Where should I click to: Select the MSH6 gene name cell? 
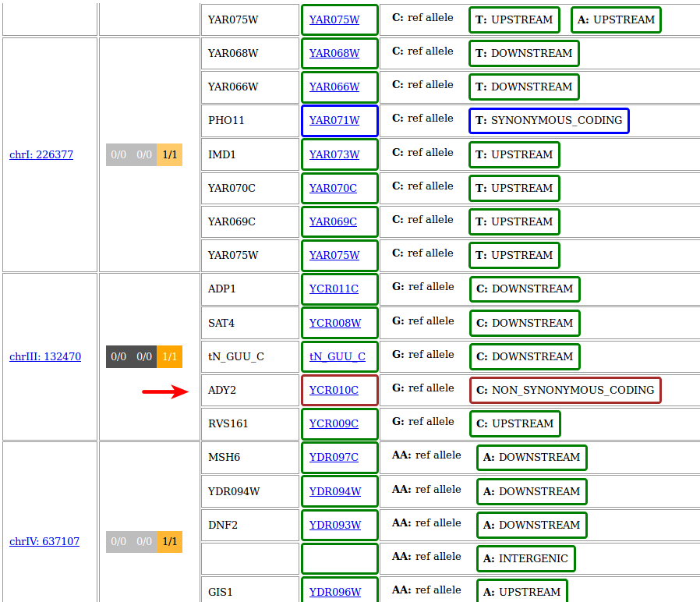(250, 457)
